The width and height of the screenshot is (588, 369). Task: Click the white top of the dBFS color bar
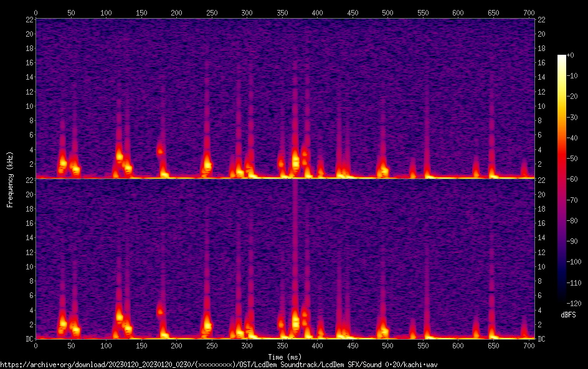562,57
